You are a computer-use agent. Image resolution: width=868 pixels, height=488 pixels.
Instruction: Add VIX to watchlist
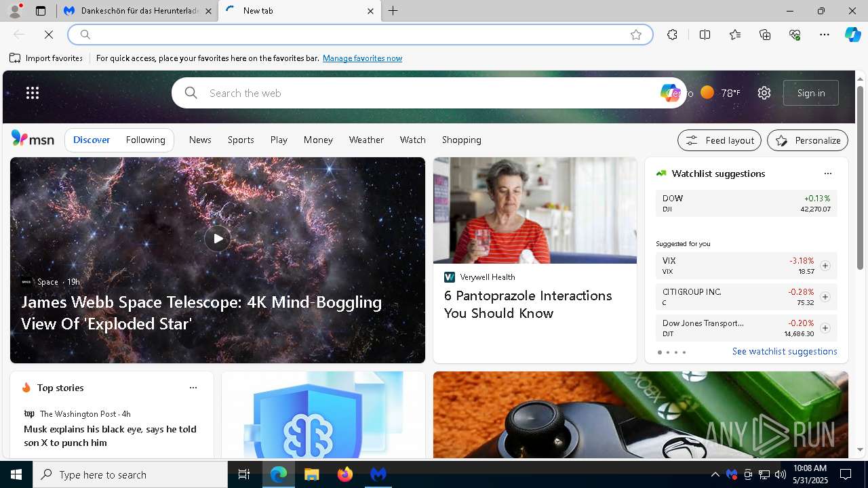pos(825,266)
